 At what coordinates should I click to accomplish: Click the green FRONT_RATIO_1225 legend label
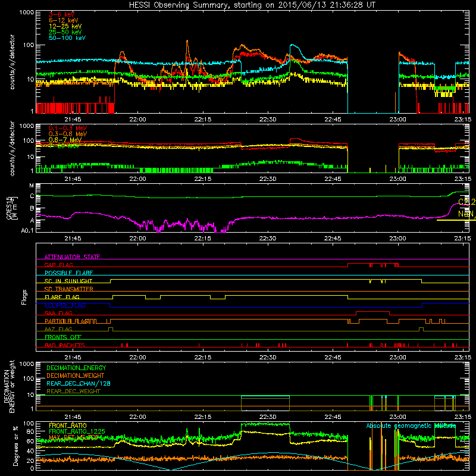[x=77, y=431]
